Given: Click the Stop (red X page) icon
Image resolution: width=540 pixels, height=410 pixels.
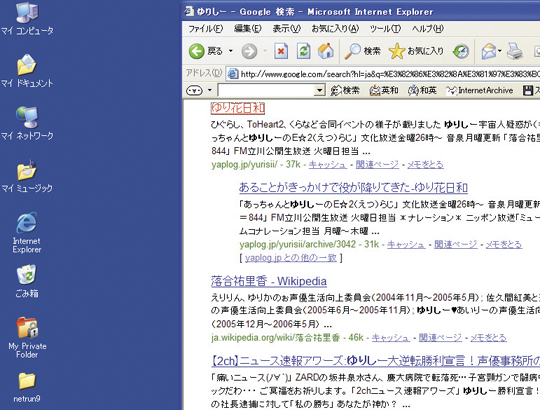Looking at the screenshot, I should (281, 51).
